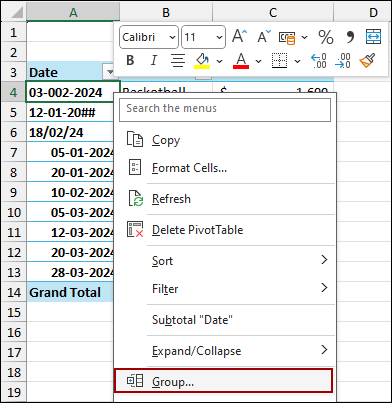
Task: Click the Bold button in mini toolbar
Action: [x=130, y=61]
